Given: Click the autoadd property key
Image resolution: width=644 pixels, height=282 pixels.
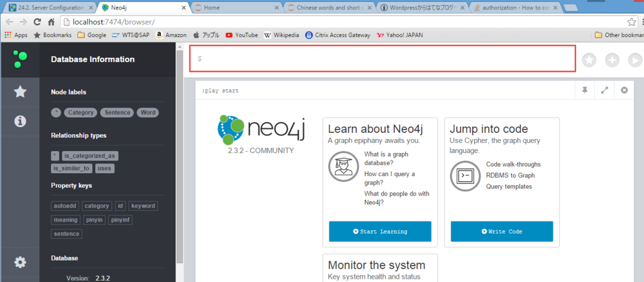Looking at the screenshot, I should pos(65,206).
